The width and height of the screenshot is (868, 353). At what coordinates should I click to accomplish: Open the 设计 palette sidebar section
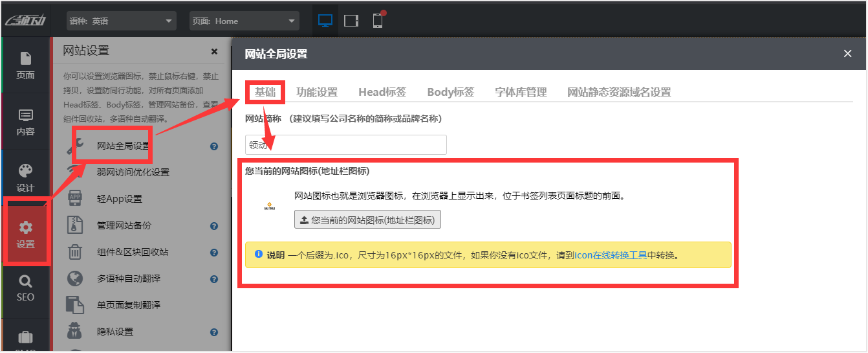25,178
